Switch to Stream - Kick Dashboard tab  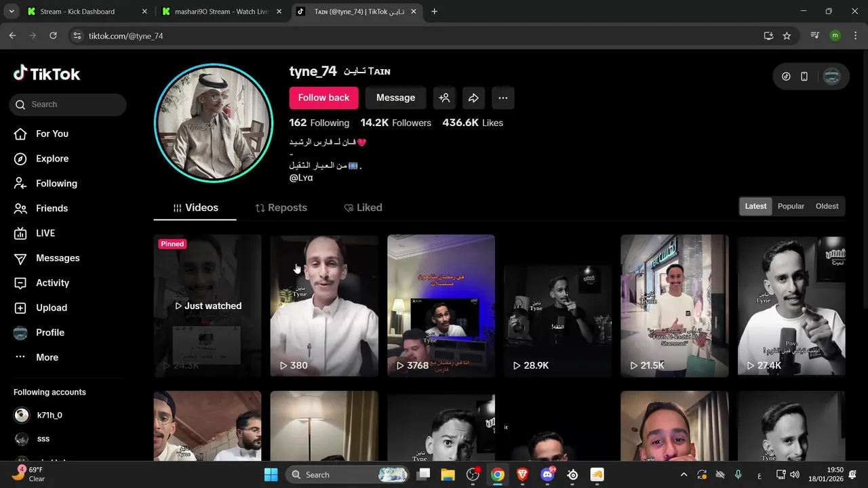[x=86, y=12]
